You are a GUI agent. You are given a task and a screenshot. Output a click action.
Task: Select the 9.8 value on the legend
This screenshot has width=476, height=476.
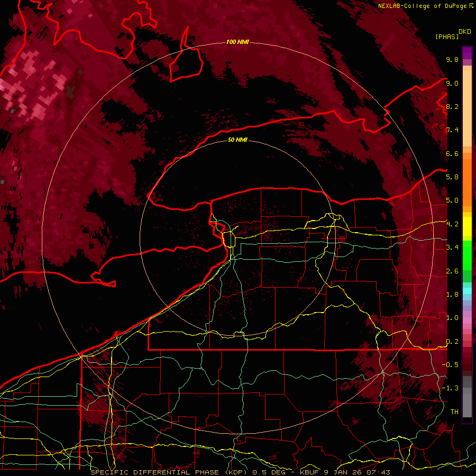[452, 59]
